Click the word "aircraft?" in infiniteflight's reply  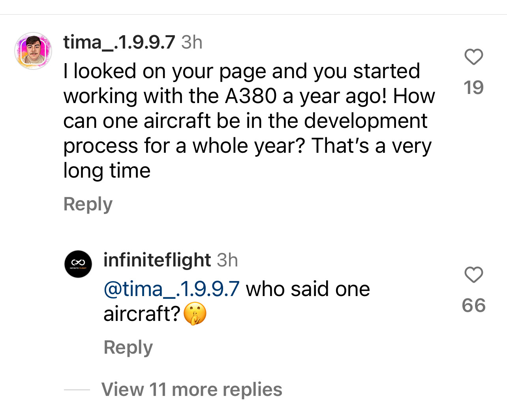click(142, 314)
